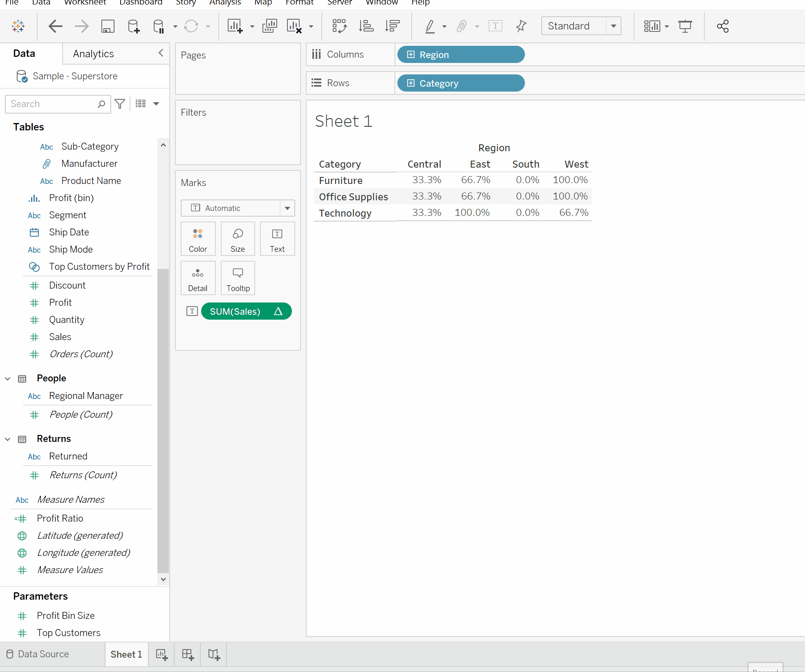The width and height of the screenshot is (805, 672).
Task: Switch to the Analytics tab
Action: (93, 54)
